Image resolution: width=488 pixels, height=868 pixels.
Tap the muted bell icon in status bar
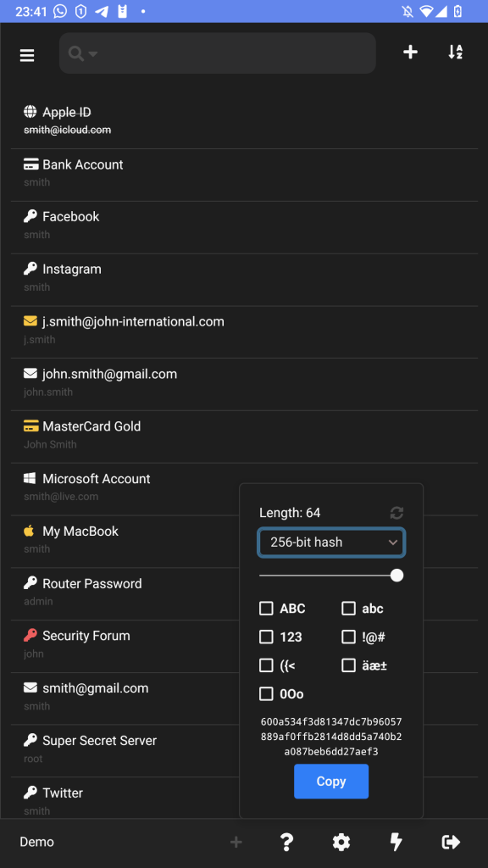408,11
